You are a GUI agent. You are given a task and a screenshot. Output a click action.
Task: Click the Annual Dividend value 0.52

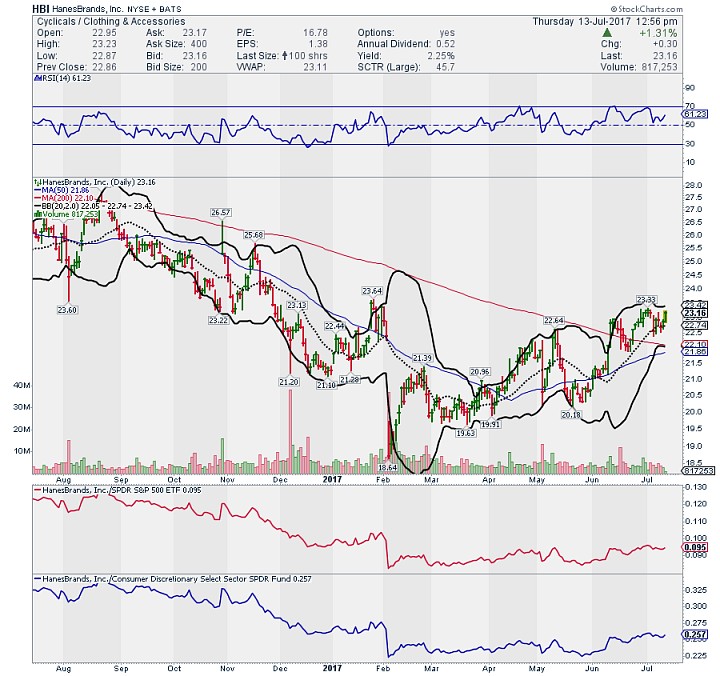tap(445, 44)
